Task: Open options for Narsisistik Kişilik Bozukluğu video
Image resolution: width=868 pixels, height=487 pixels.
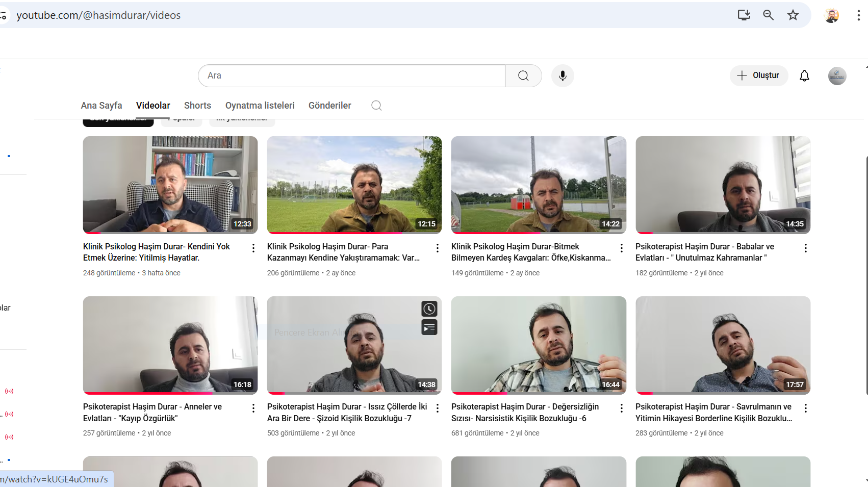Action: tap(621, 408)
